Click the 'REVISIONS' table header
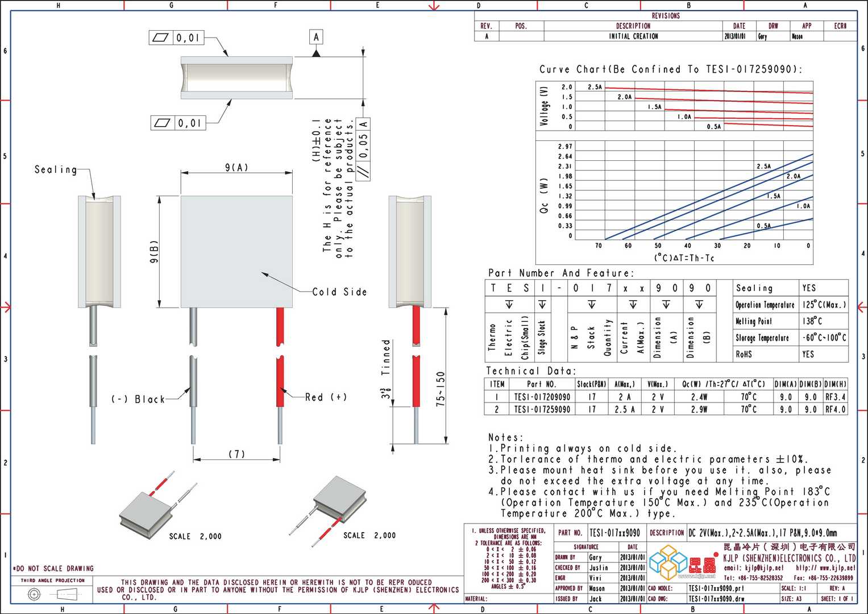868x614 pixels. (666, 16)
